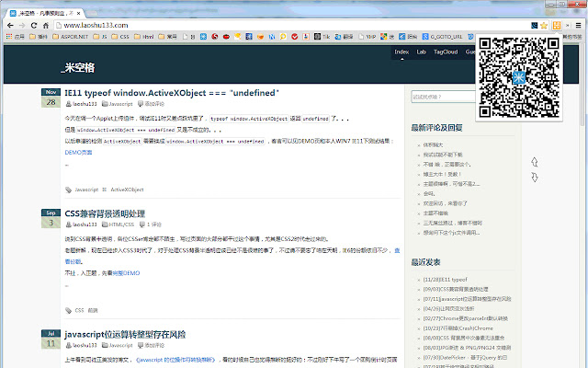The width and height of the screenshot is (588, 368).
Task: Click the downward arrow on the page side
Action: [x=535, y=177]
